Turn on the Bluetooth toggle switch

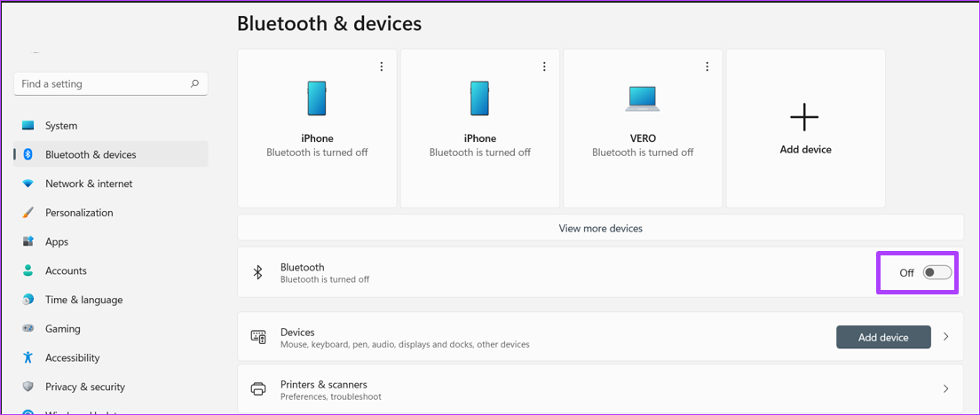click(x=937, y=273)
